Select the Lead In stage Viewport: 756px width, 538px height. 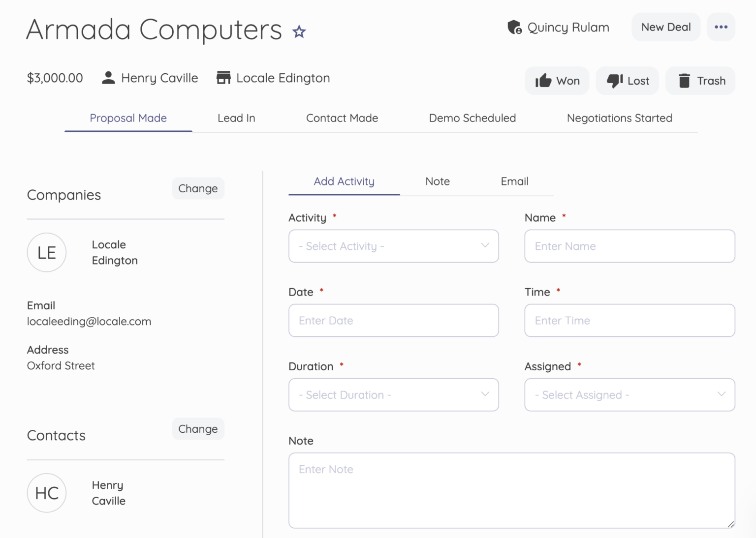tap(236, 118)
